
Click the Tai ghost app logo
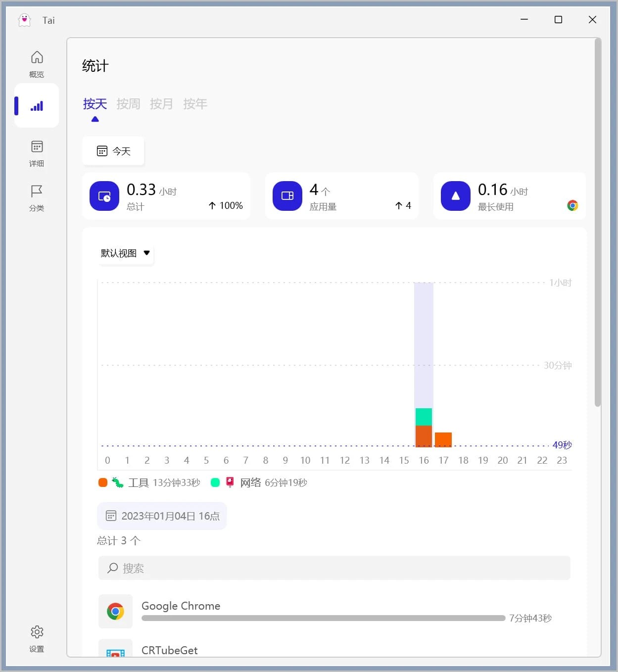24,20
